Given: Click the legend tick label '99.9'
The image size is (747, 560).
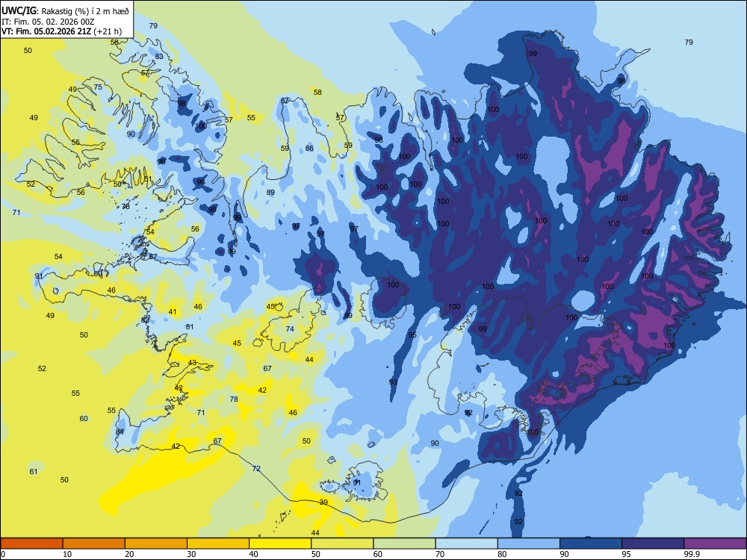Looking at the screenshot, I should pos(692,554).
